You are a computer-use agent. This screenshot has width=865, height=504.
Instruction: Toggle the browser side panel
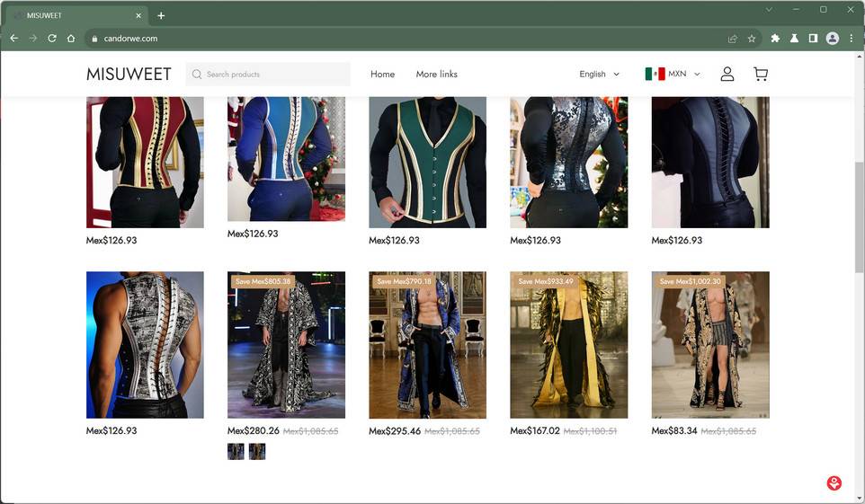pyautogui.click(x=813, y=38)
